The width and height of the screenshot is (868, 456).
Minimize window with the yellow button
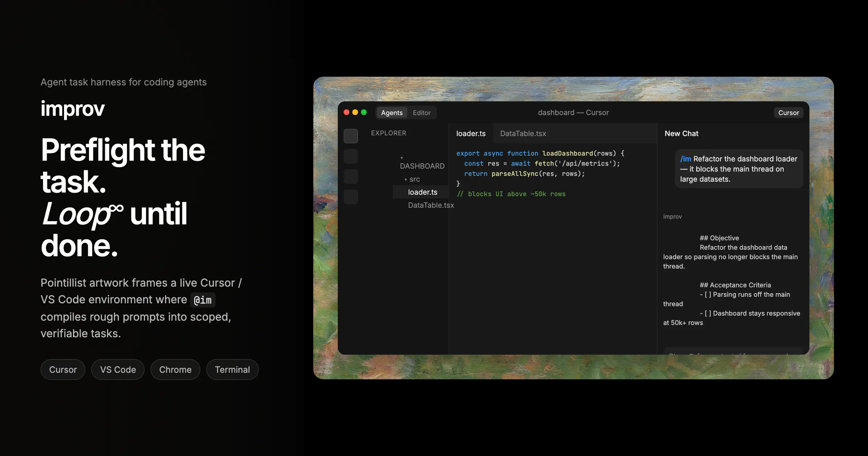click(x=355, y=112)
